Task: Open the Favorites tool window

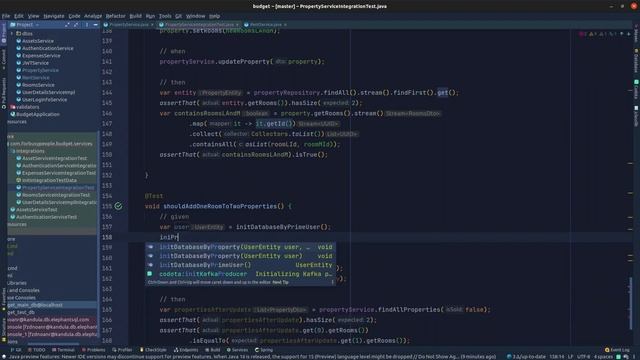Action: (3, 300)
